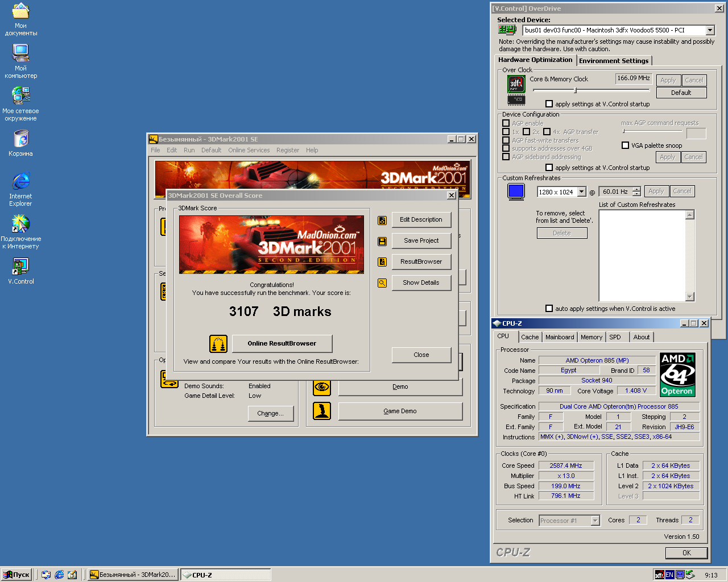Click the Change... button in 3DMark2001
The width and height of the screenshot is (728, 582).
[x=270, y=414]
